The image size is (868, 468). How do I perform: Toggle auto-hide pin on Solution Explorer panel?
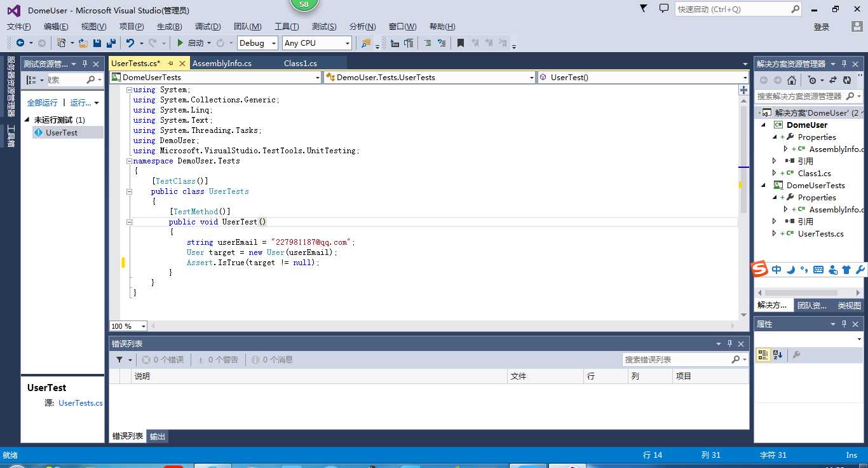coord(844,64)
